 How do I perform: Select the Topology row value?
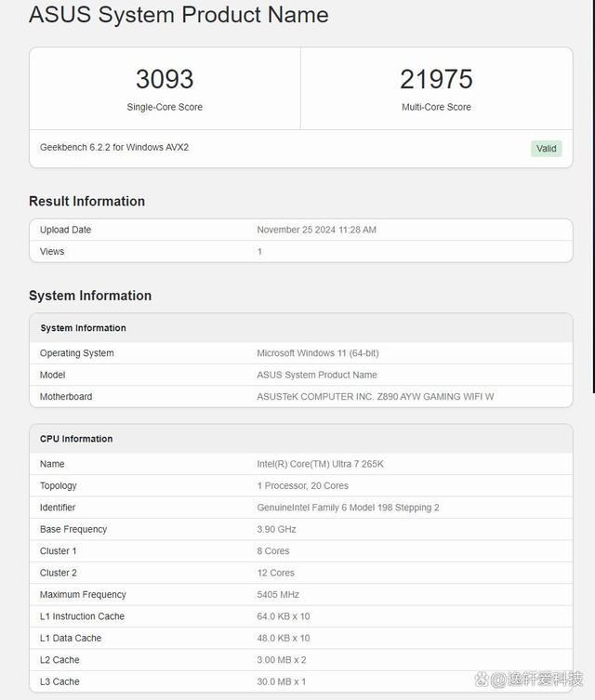pos(303,486)
